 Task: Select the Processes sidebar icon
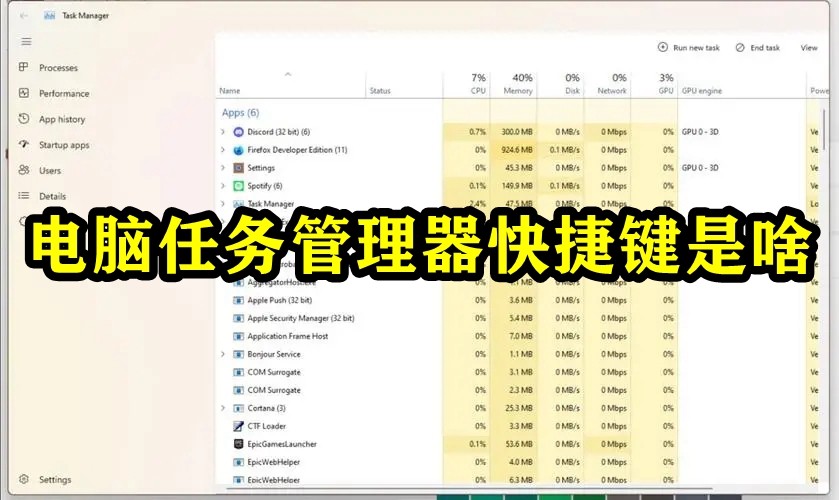[24, 67]
